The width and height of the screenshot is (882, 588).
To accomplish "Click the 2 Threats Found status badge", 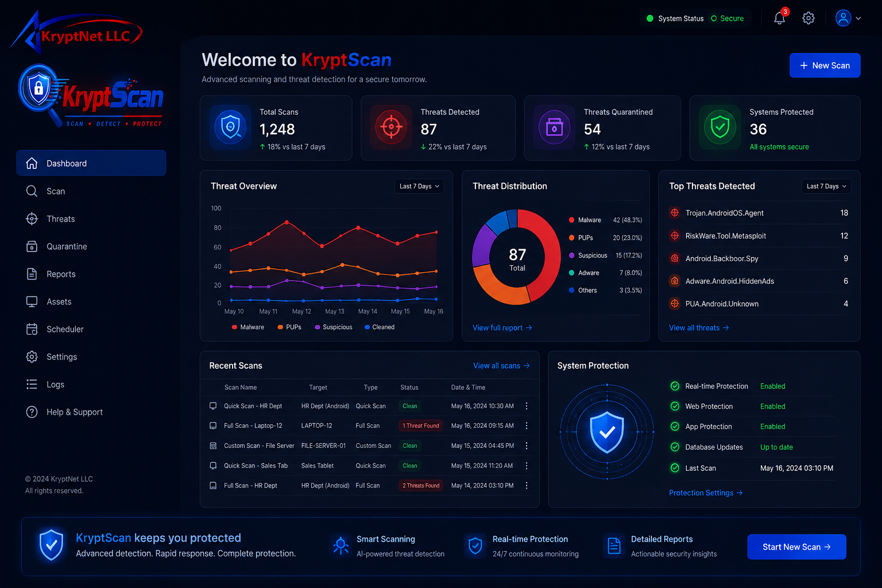I will coord(421,485).
